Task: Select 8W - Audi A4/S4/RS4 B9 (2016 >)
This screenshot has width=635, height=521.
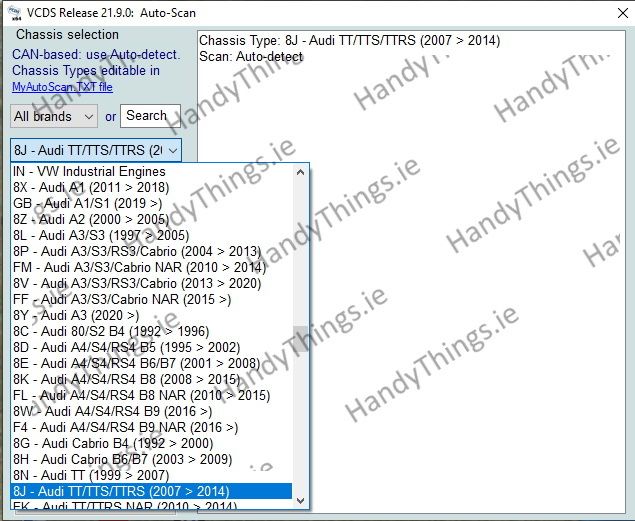Action: tap(151, 411)
